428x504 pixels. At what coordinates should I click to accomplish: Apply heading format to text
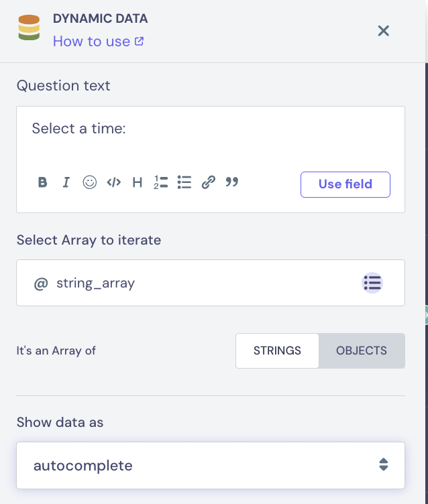coord(138,182)
